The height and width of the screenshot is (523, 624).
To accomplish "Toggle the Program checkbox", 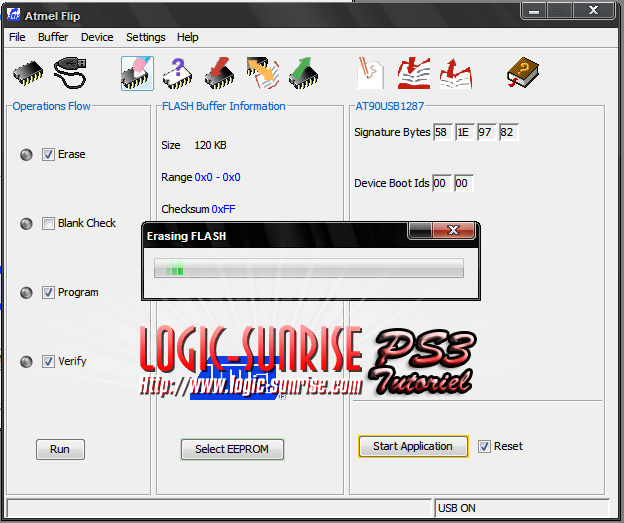I will pos(48,293).
